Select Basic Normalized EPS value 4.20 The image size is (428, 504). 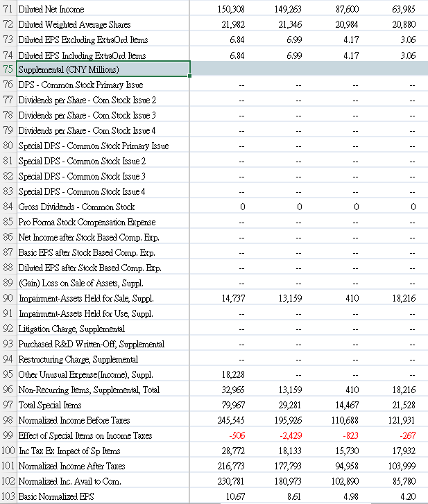click(408, 496)
